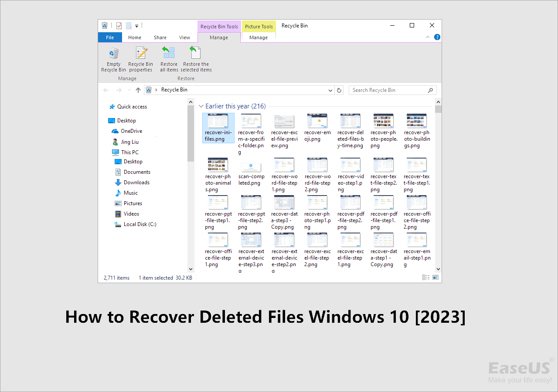Open Recycle Bin properties from ribbon
The image size is (558, 392).
click(140, 60)
